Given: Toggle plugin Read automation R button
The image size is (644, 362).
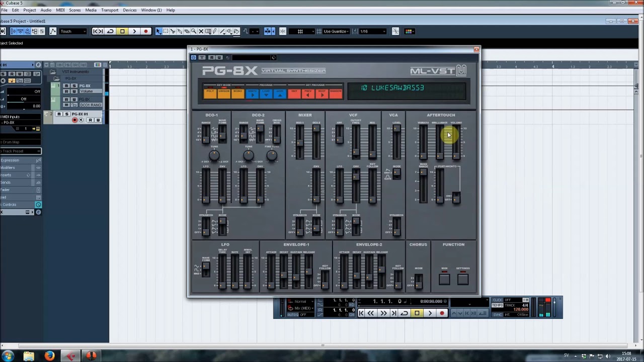Looking at the screenshot, I should pos(212,57).
